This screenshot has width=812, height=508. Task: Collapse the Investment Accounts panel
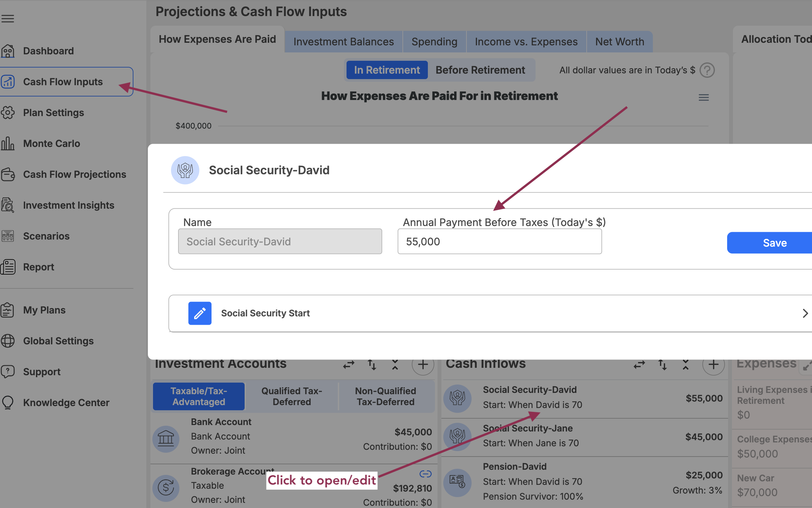point(394,365)
